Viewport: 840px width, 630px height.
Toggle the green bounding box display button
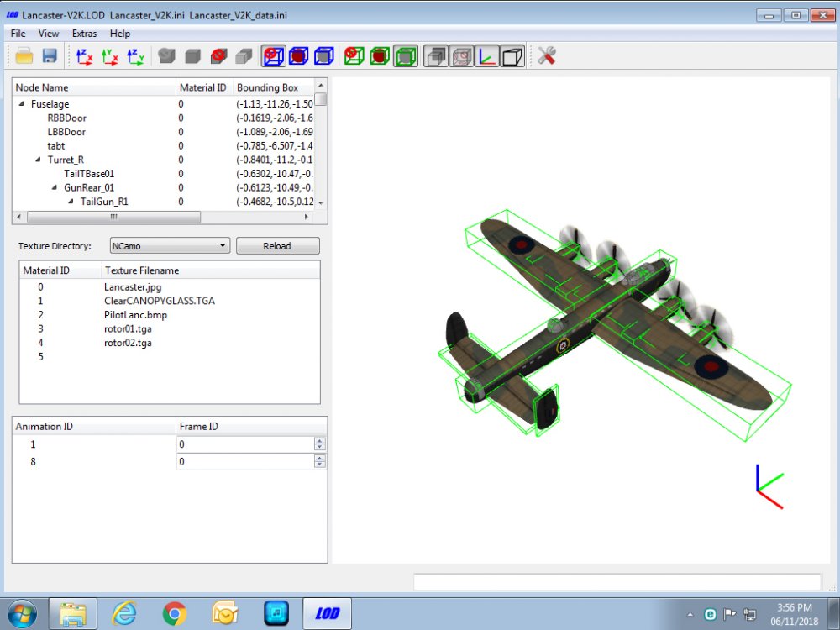tap(406, 56)
